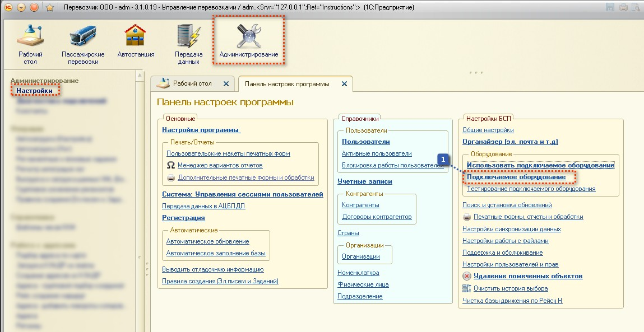Click the omega icon beside Менеджер вариантов отчетов
The height and width of the screenshot is (332, 644).
pos(171,165)
